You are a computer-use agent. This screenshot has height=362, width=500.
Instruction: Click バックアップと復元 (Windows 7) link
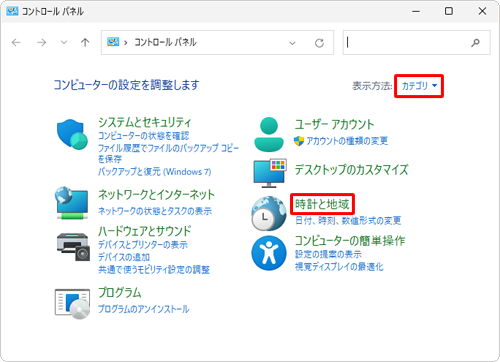(154, 172)
